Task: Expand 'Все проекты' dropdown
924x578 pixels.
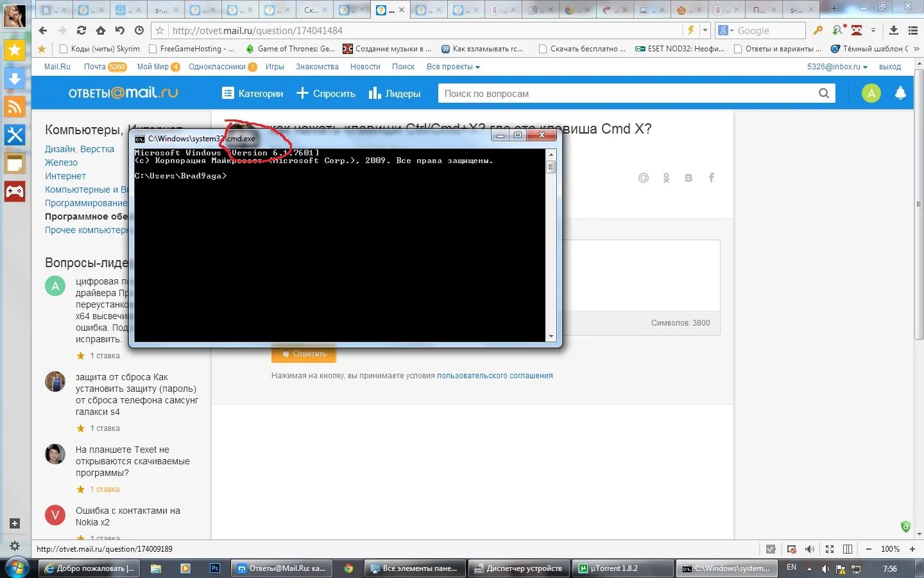Action: pyautogui.click(x=453, y=67)
